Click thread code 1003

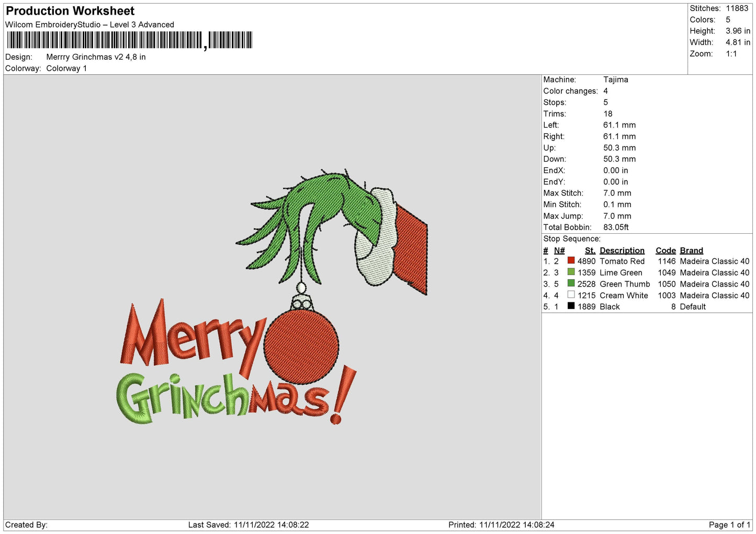667,296
